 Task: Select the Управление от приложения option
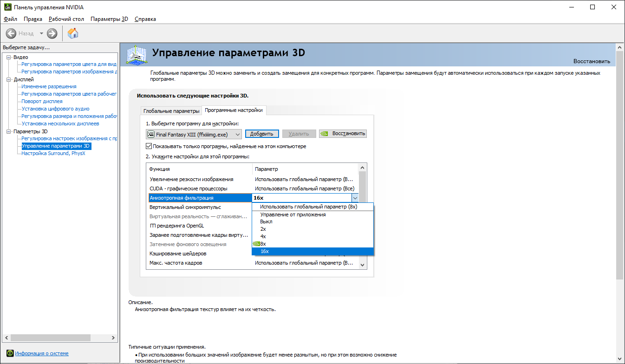tap(312, 214)
